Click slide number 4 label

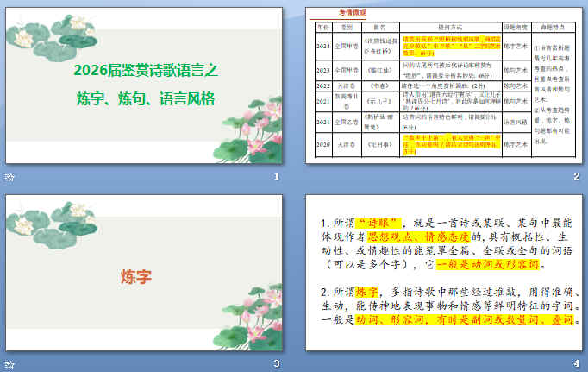pos(577,363)
